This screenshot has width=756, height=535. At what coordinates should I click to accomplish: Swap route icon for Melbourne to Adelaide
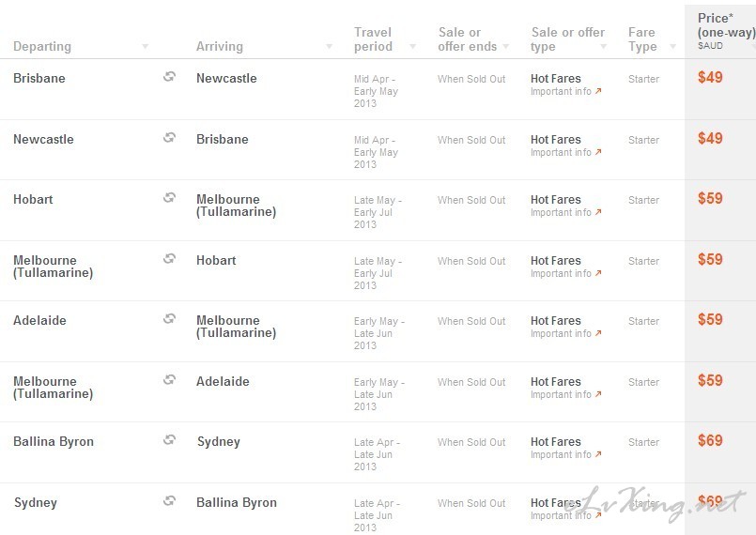[169, 379]
